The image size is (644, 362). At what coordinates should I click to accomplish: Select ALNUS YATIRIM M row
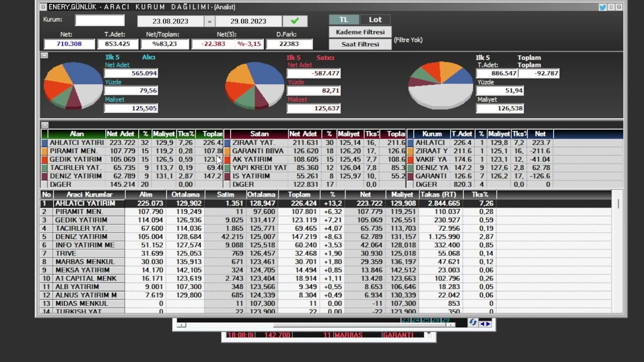326,295
